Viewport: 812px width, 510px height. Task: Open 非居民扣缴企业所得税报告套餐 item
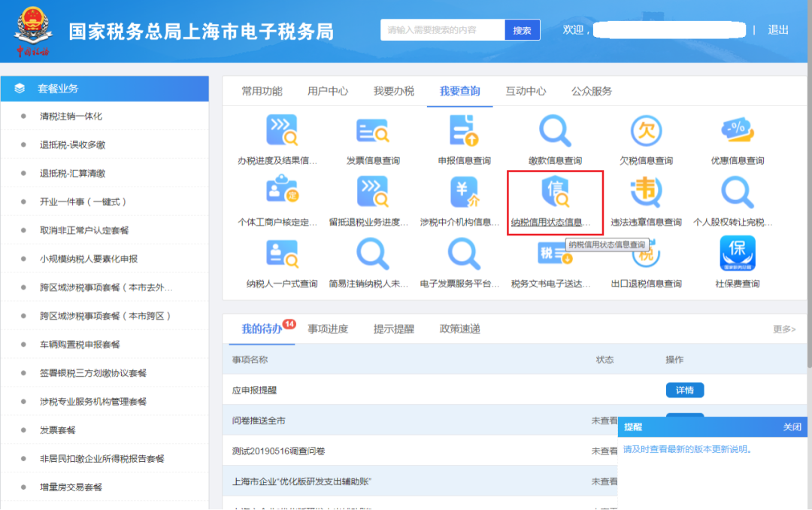[x=102, y=458]
